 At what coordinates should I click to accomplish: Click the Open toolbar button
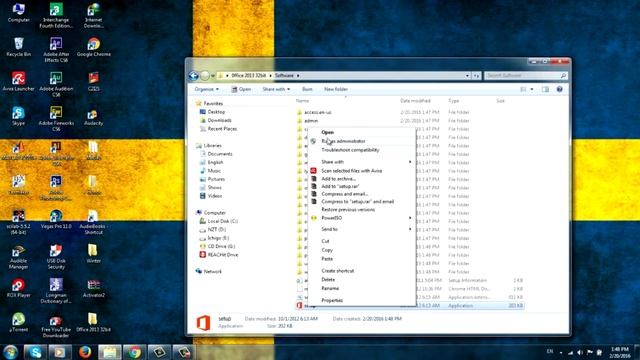[241, 89]
